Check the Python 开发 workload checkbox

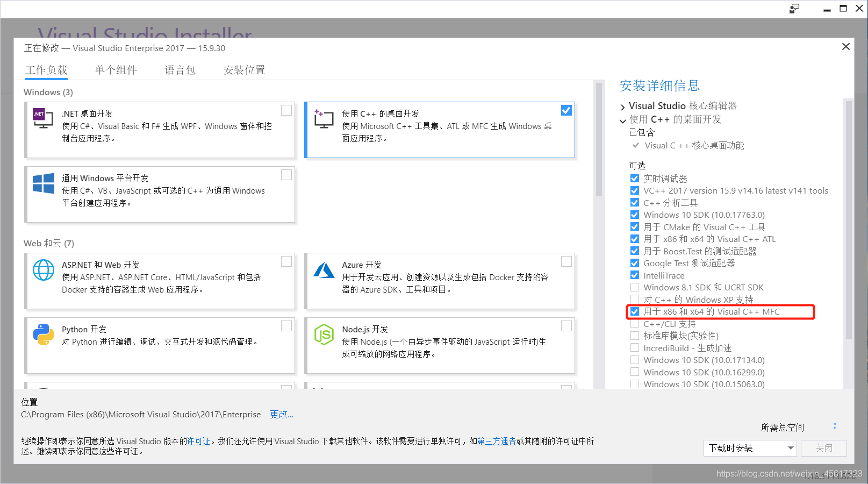point(286,326)
